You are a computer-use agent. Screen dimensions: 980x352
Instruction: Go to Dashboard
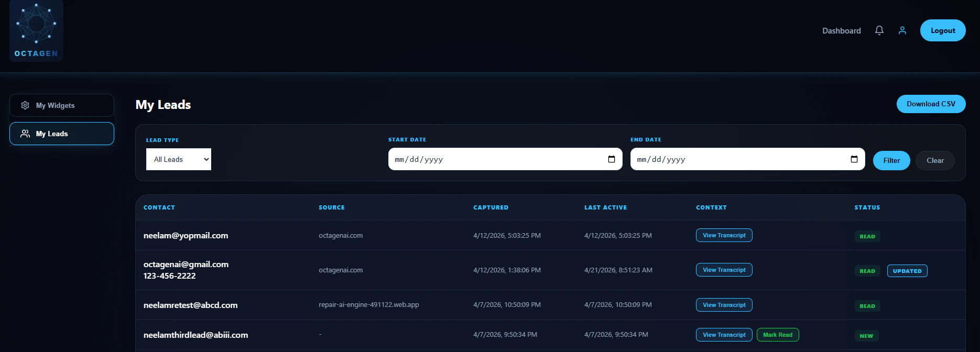tap(842, 30)
